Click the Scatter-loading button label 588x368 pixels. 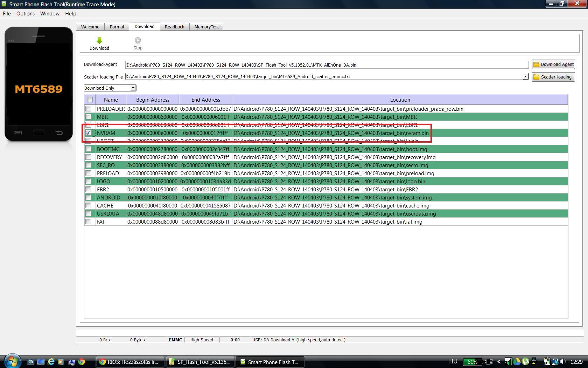(x=556, y=77)
